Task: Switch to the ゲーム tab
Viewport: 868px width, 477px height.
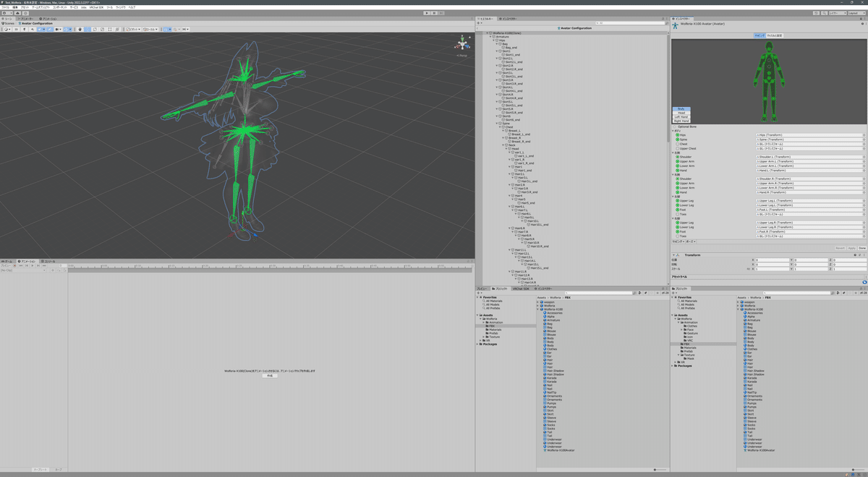Action: [8, 262]
